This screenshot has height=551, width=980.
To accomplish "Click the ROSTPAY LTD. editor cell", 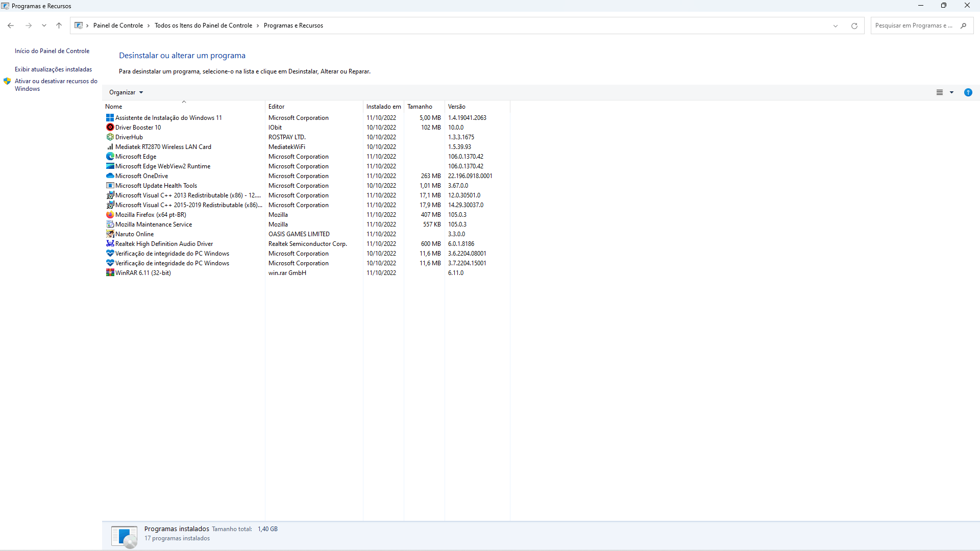I will click(x=287, y=137).
